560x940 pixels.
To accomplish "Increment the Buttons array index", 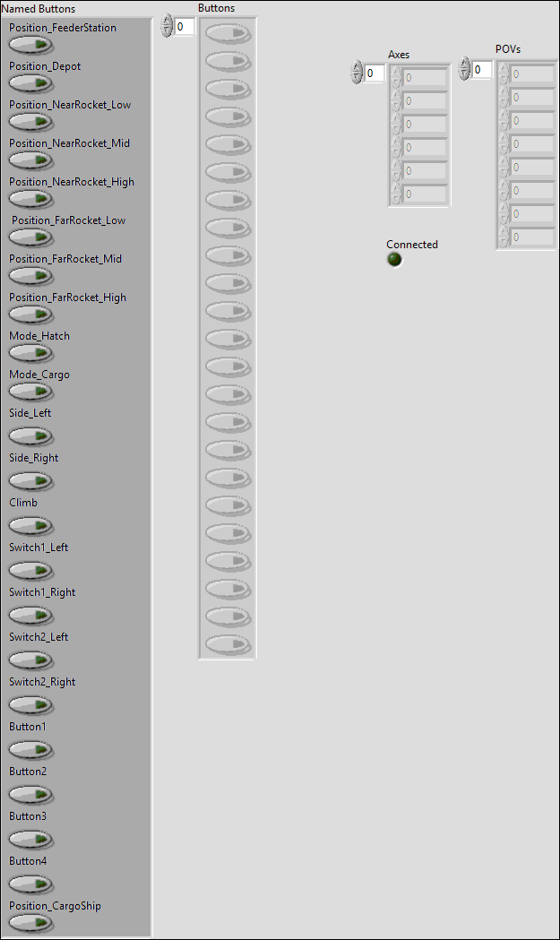I will (167, 21).
